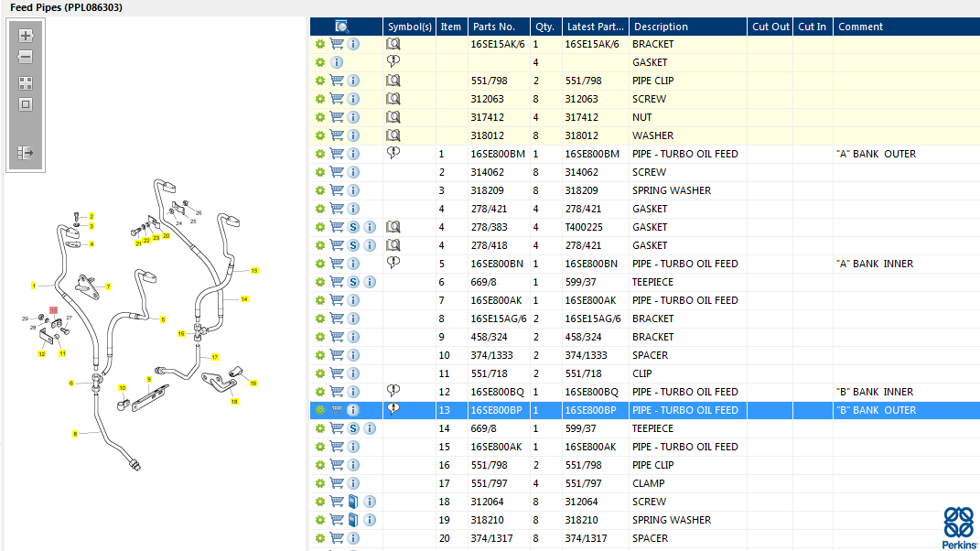Click Cut Out column header

(770, 27)
